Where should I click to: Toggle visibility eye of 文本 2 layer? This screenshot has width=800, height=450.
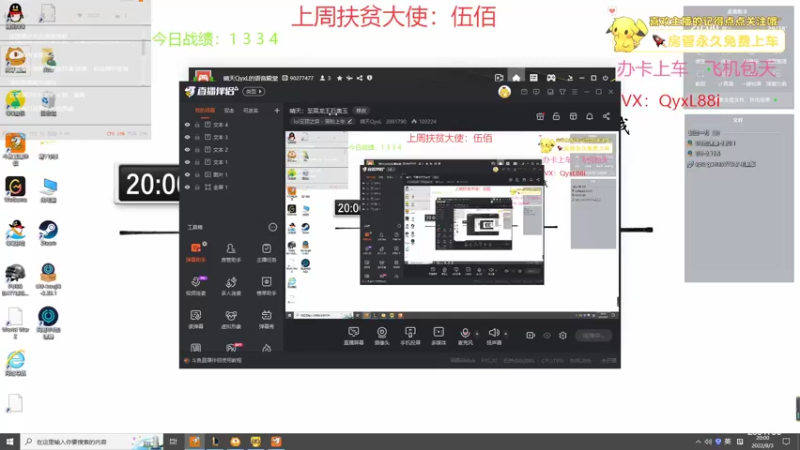click(x=187, y=149)
